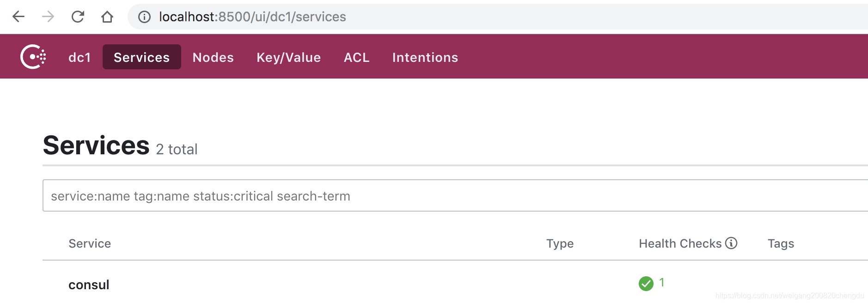
Task: Reload the page with refresh icon
Action: click(x=78, y=17)
